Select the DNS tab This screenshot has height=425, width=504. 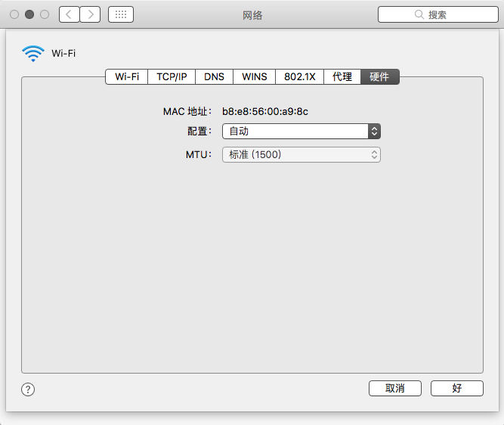click(214, 76)
